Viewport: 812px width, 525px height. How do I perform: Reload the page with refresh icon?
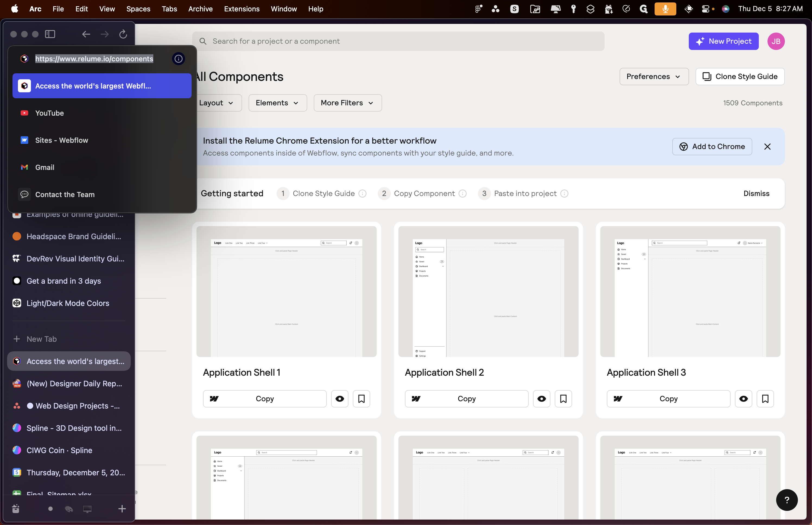[x=123, y=34]
